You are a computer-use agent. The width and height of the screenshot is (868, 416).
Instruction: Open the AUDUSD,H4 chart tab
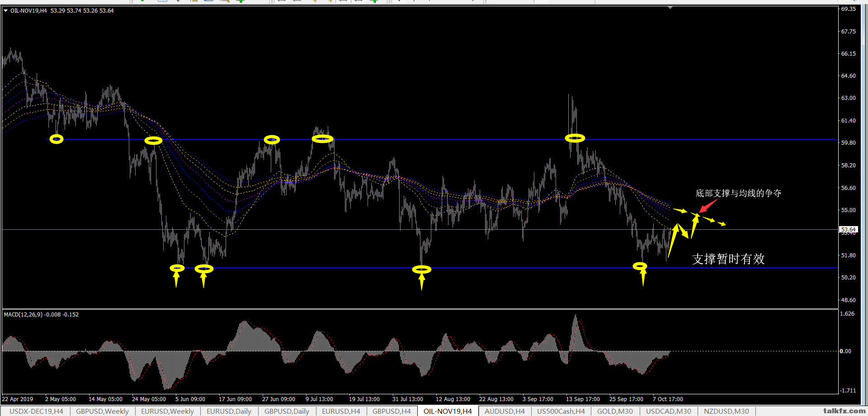click(x=505, y=411)
